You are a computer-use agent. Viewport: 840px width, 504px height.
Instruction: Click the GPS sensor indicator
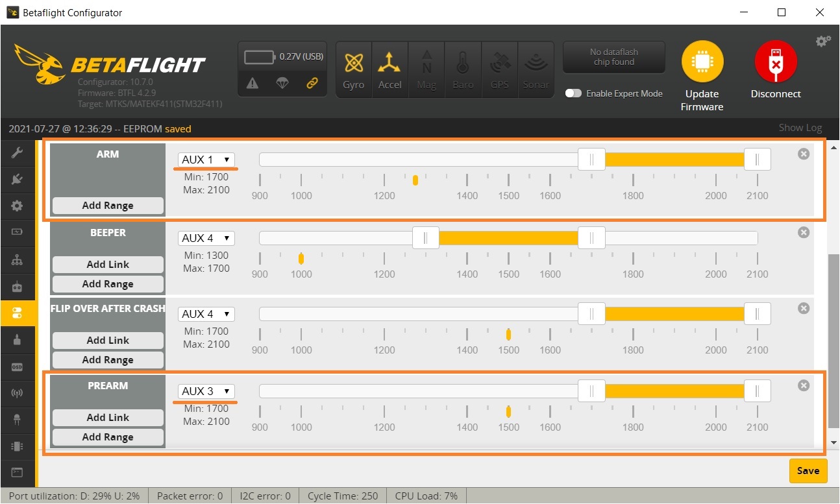[499, 69]
